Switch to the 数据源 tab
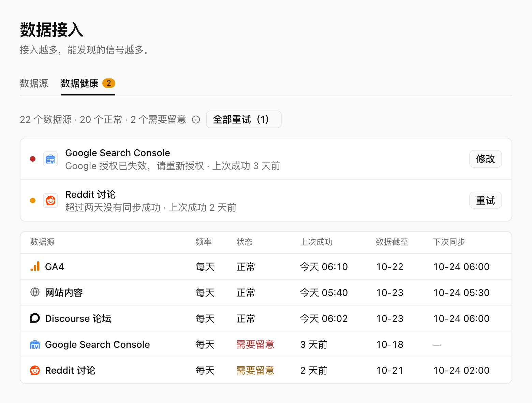 (34, 83)
